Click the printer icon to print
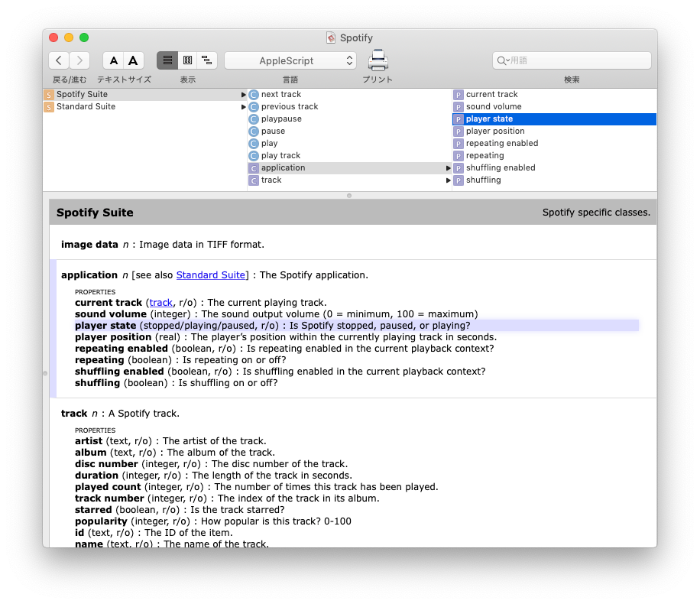The height and width of the screenshot is (604, 700). tap(378, 60)
